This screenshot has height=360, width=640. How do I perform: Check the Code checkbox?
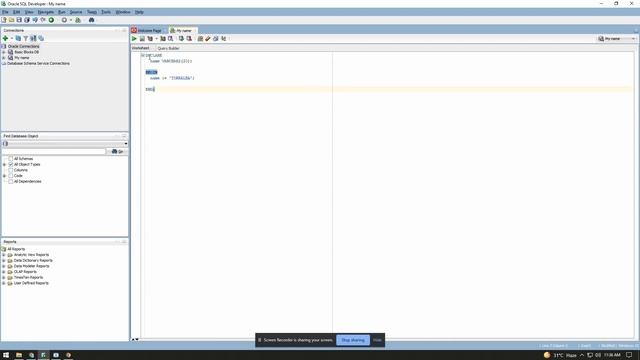click(11, 176)
